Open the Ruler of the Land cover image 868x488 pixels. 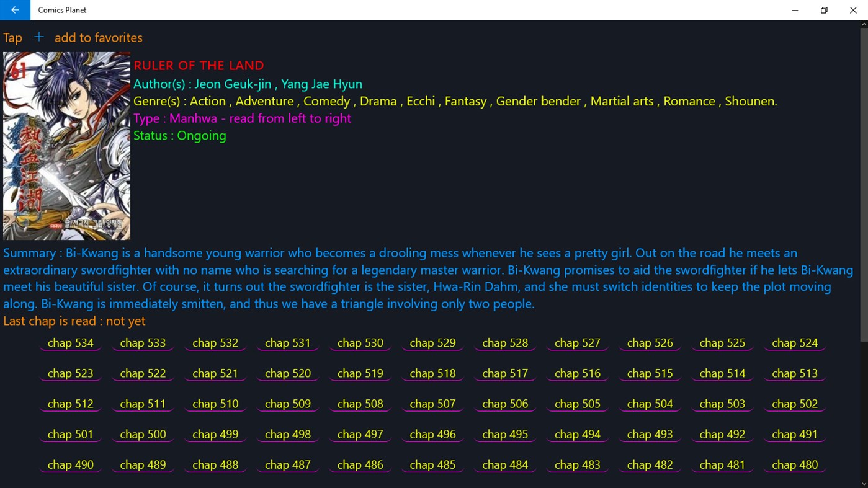point(66,146)
